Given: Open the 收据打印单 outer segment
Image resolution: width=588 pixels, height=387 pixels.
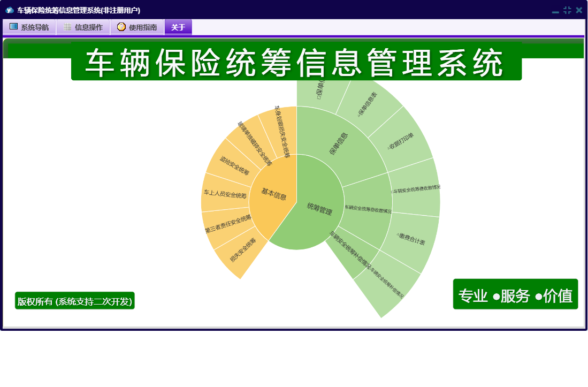Looking at the screenshot, I should click(x=401, y=141).
